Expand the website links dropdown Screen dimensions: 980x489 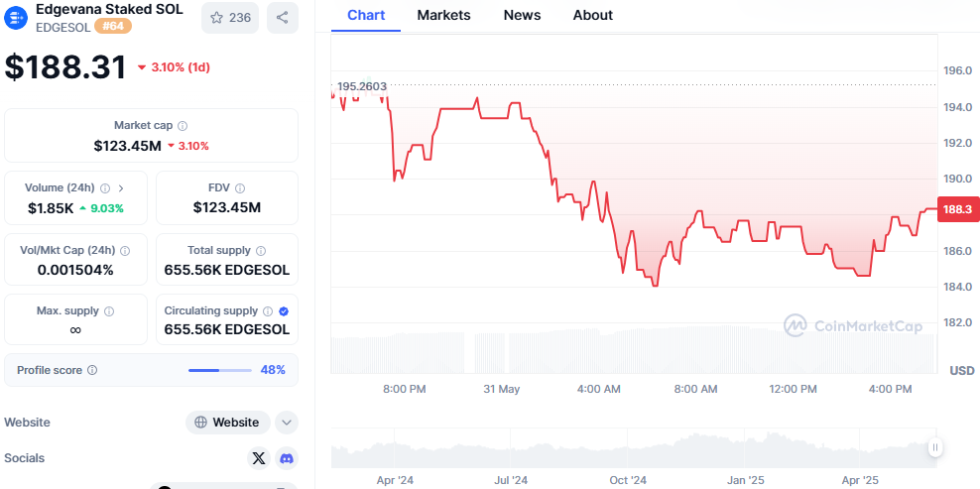pyautogui.click(x=287, y=423)
